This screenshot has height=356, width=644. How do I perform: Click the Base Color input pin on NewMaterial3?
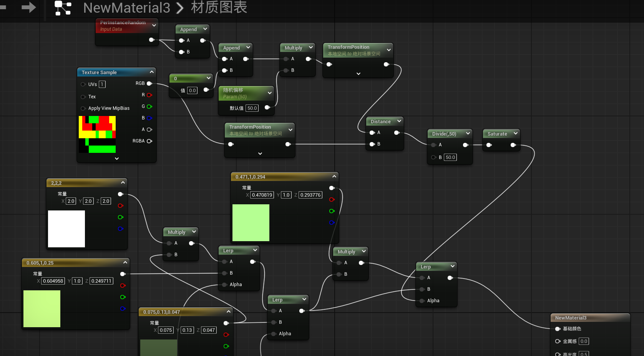[558, 329]
